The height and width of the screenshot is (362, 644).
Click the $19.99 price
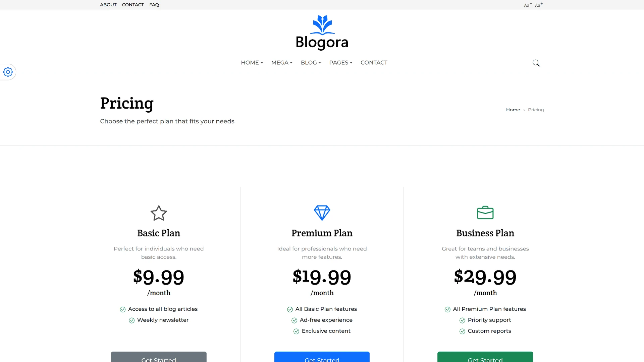[322, 277]
